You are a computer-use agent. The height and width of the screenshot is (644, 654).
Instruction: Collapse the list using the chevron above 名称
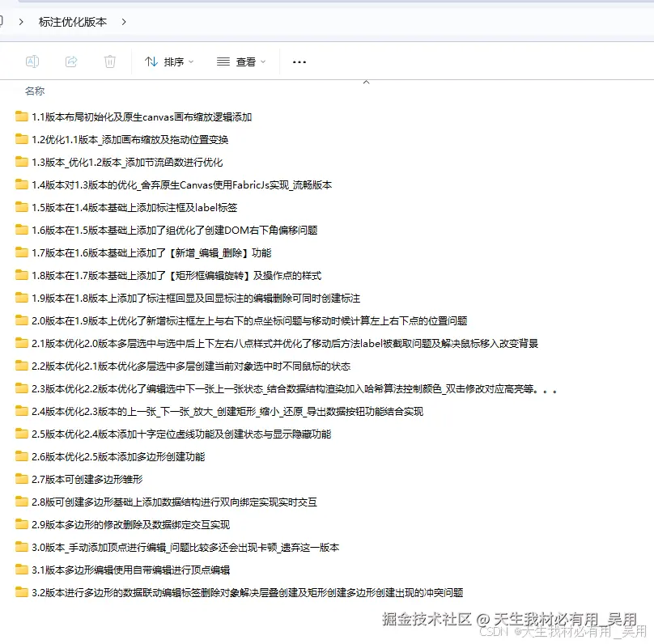point(367,81)
